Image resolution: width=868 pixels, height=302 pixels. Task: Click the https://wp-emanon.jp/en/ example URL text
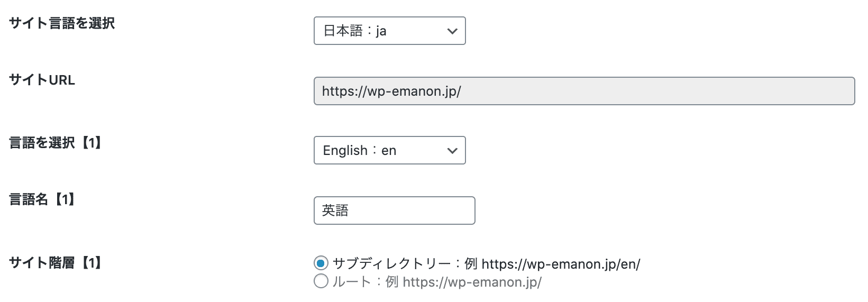tap(561, 264)
